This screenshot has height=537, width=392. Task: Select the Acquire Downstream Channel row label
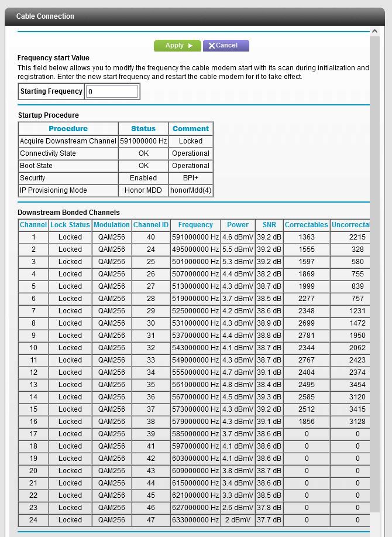[x=68, y=141]
